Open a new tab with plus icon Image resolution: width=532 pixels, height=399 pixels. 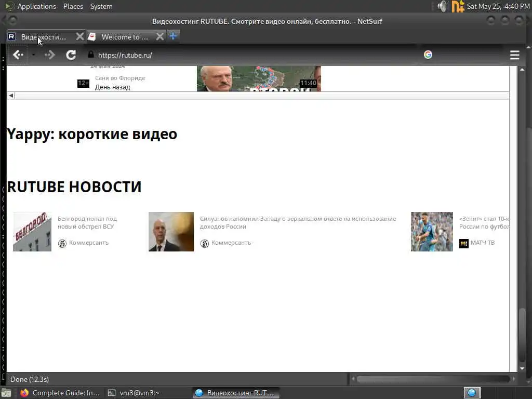tap(173, 36)
